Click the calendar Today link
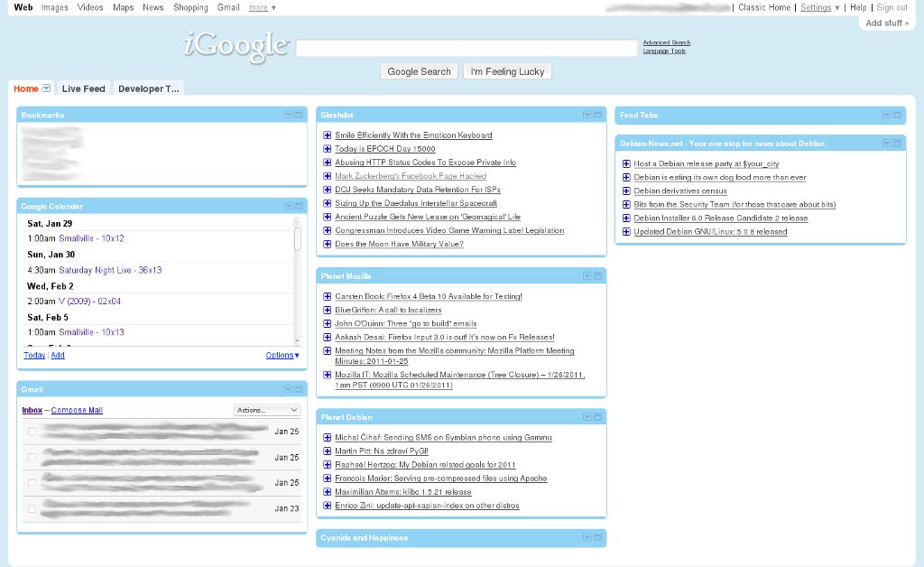The image size is (924, 567). tap(34, 355)
